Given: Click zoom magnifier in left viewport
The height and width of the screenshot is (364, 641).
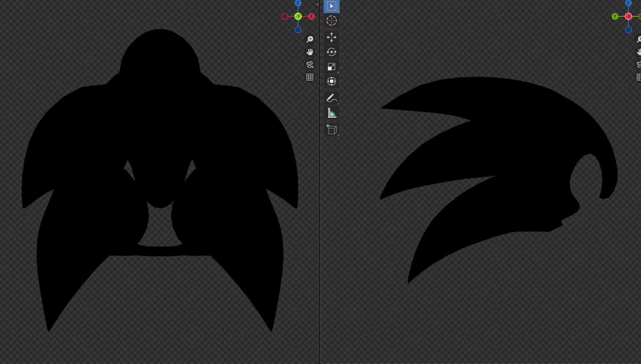Looking at the screenshot, I should (309, 39).
